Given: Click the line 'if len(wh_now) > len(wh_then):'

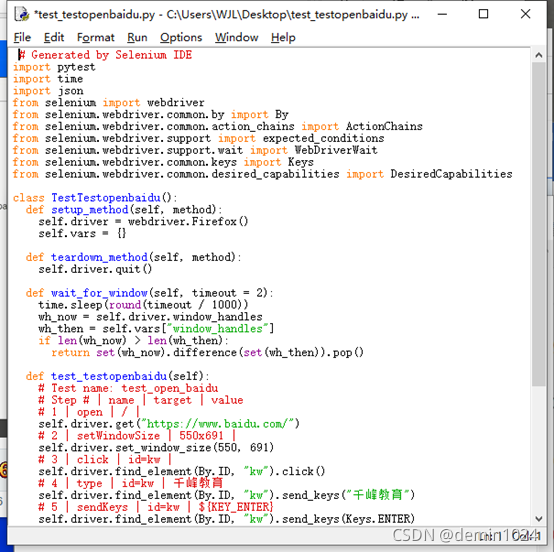Looking at the screenshot, I should [134, 341].
